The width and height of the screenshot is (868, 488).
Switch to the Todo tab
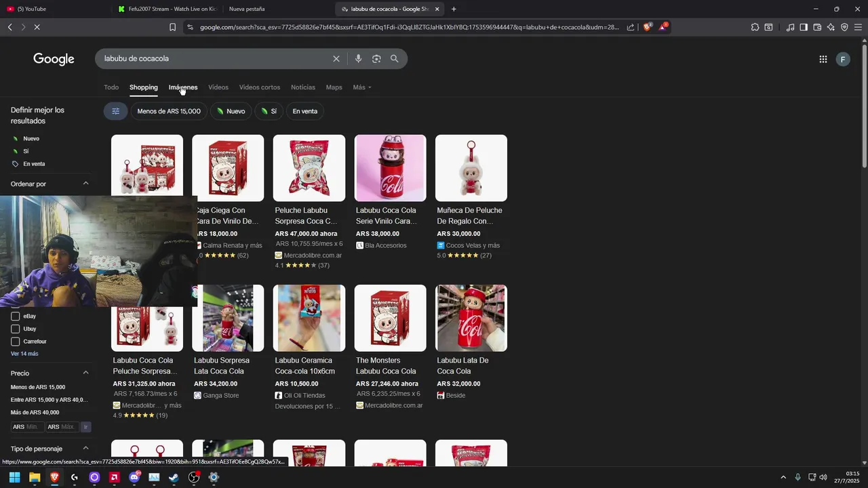point(111,87)
